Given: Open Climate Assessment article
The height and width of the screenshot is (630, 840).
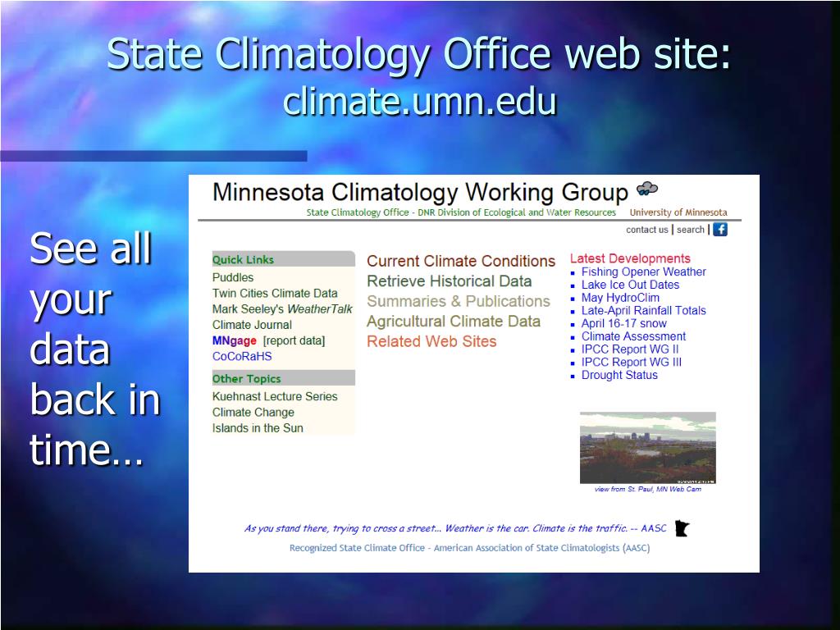Looking at the screenshot, I should click(x=634, y=336).
